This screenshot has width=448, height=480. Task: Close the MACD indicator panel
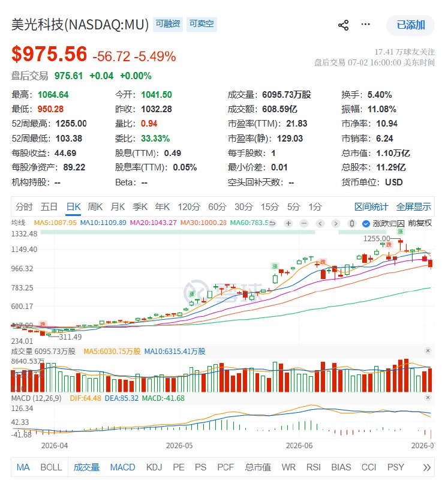(428, 397)
